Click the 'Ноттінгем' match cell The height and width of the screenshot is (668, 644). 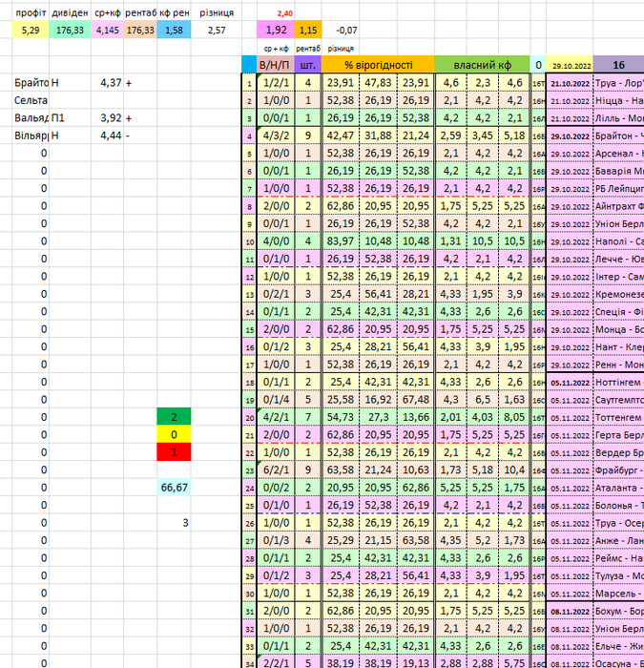point(618,382)
